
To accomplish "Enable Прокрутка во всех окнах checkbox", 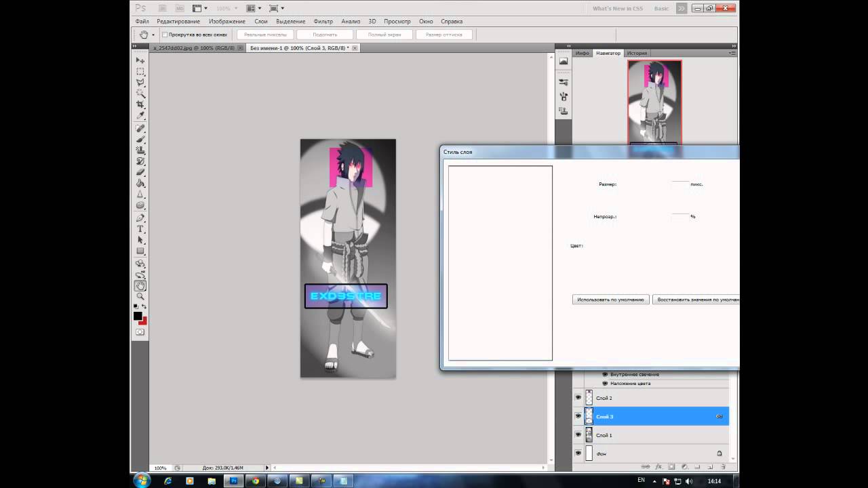I will tap(165, 34).
